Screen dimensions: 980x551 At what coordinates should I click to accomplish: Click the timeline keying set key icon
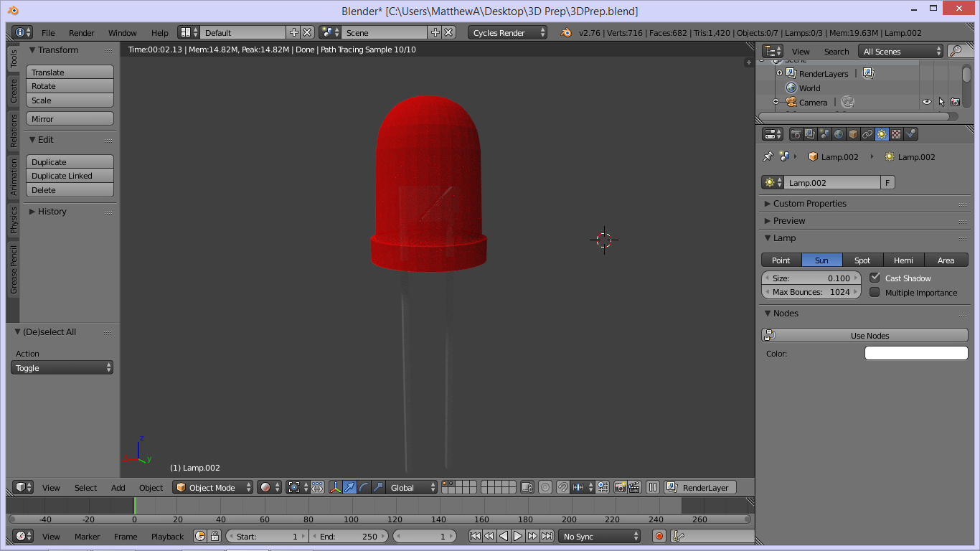(x=679, y=536)
